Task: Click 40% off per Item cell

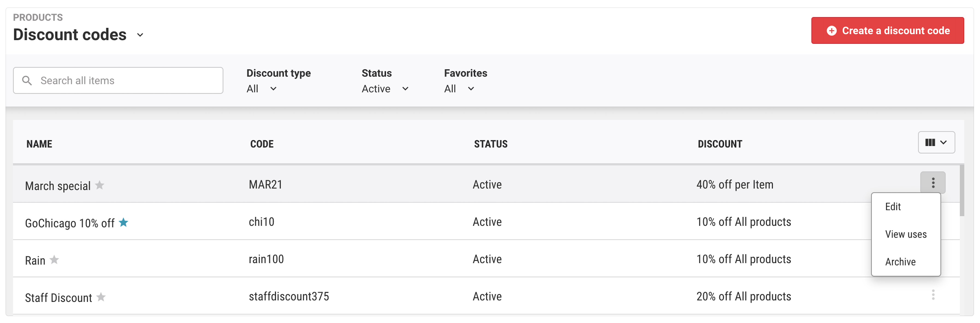Action: pyautogui.click(x=735, y=185)
